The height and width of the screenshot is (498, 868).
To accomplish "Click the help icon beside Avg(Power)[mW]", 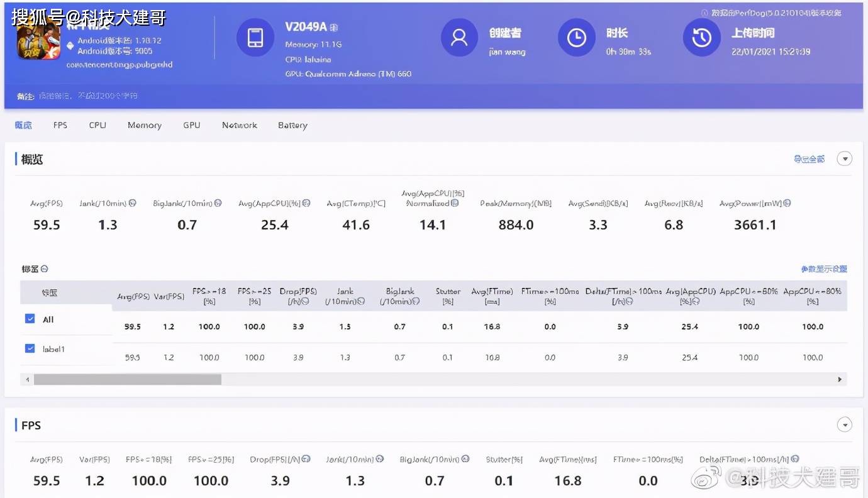I will coord(787,204).
